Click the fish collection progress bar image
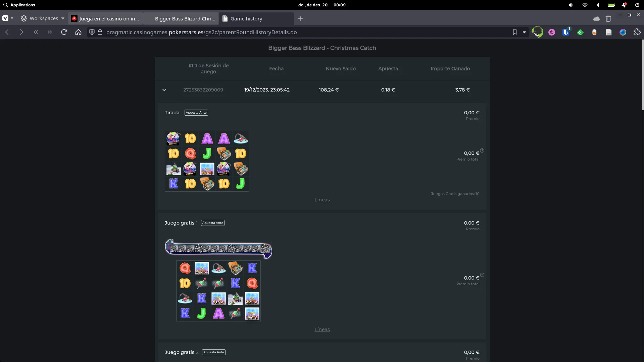Screen dimensions: 644x362 click(x=218, y=249)
